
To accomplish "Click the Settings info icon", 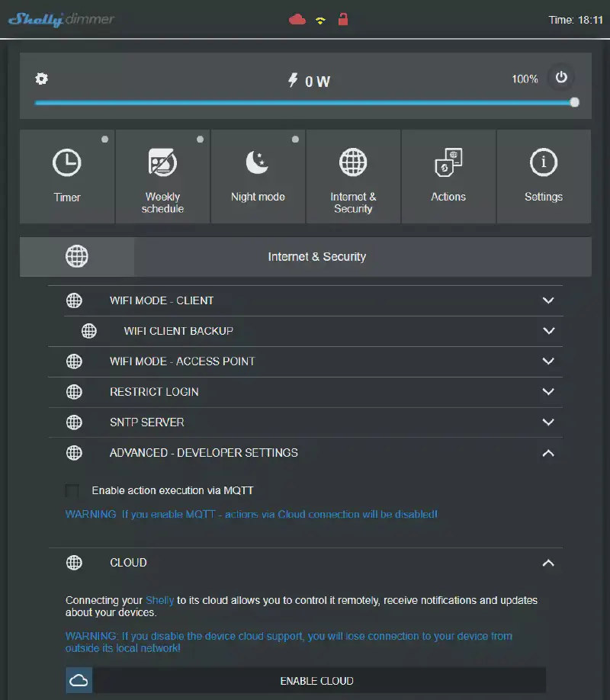I will click(544, 162).
